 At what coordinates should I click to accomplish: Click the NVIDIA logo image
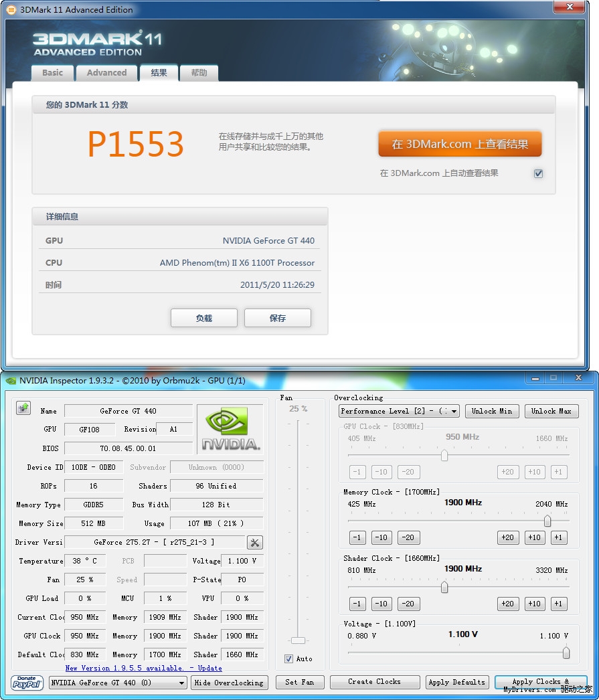231,428
